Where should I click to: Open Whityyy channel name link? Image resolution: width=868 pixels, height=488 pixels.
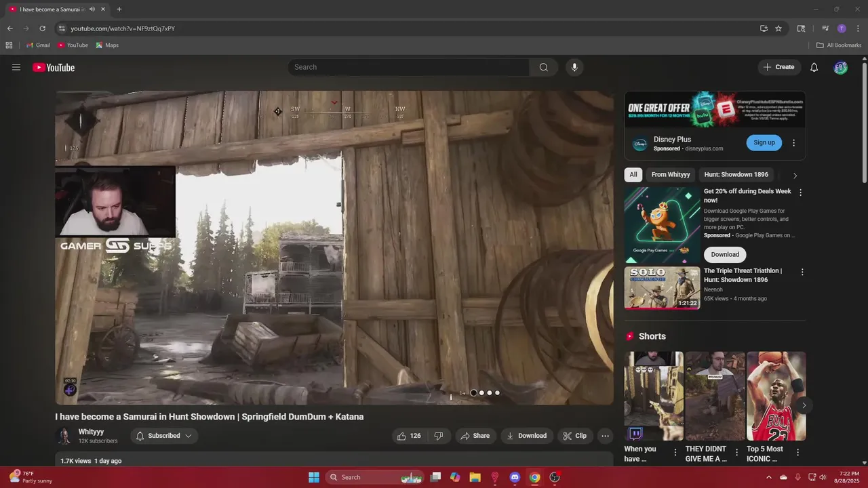click(91, 432)
